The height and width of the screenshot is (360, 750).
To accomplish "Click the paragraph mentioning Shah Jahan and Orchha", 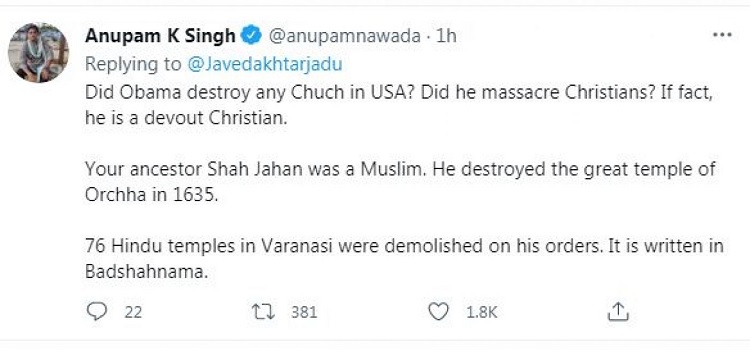I will coord(400,182).
